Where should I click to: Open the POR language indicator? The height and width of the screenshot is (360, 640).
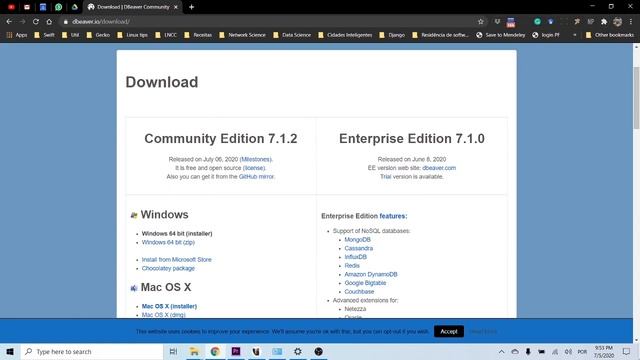coord(582,351)
